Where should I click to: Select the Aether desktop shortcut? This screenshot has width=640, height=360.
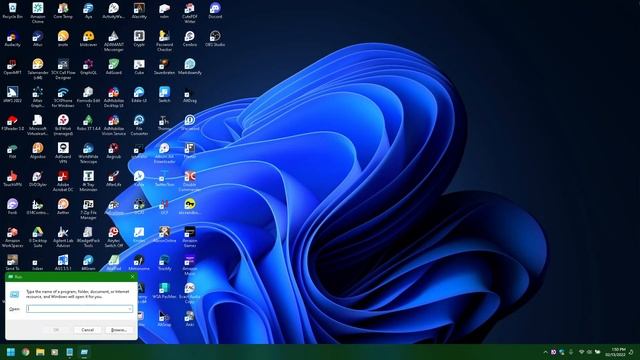(63, 207)
